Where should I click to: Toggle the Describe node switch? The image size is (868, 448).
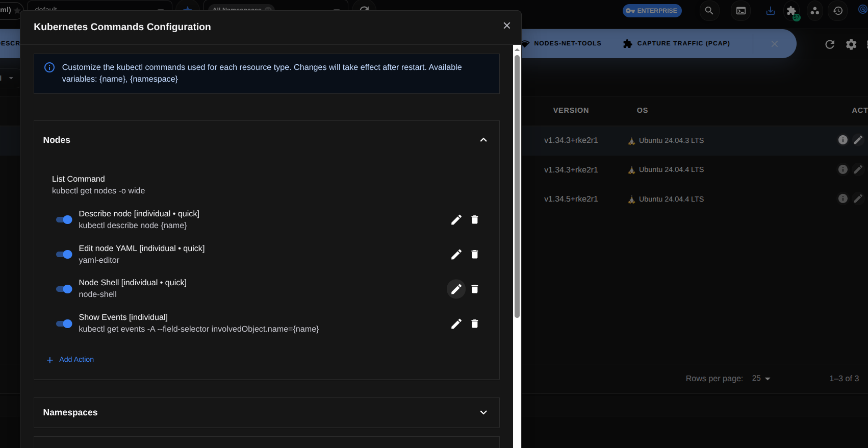[64, 220]
